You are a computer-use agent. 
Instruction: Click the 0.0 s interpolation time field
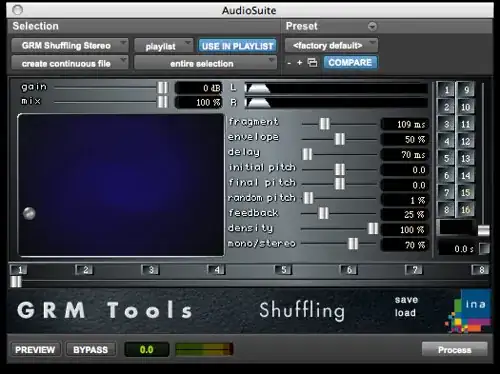[x=457, y=249]
